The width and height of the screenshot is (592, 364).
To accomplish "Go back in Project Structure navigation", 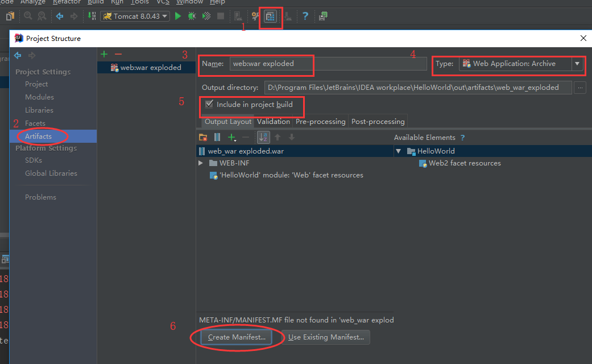I will [x=18, y=56].
